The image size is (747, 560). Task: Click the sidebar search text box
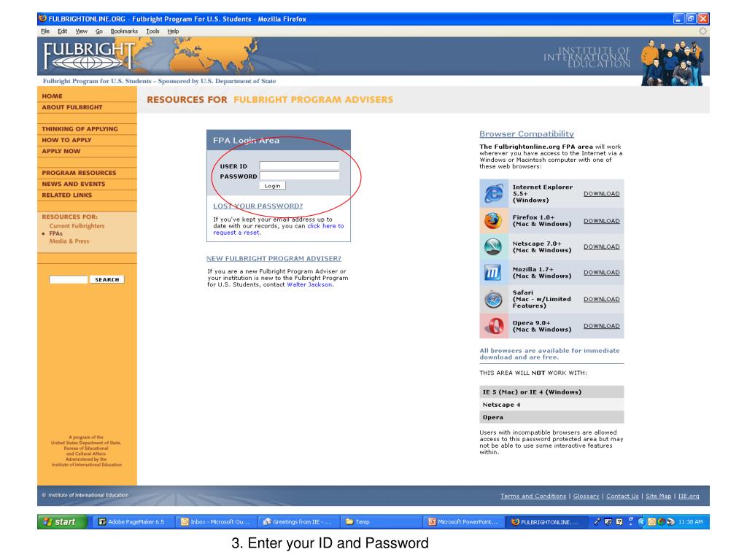(x=69, y=279)
